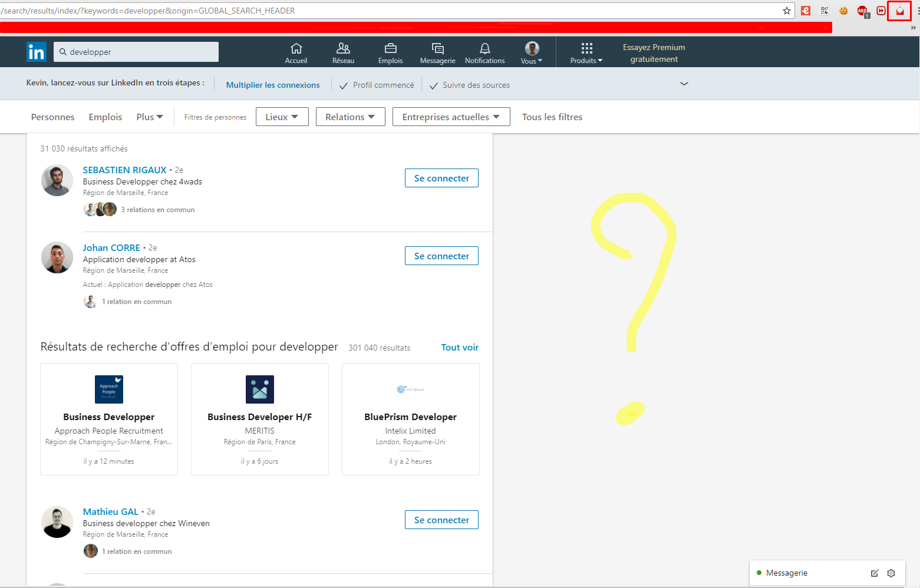Click the compose message pencil icon
920x588 pixels.
point(875,573)
